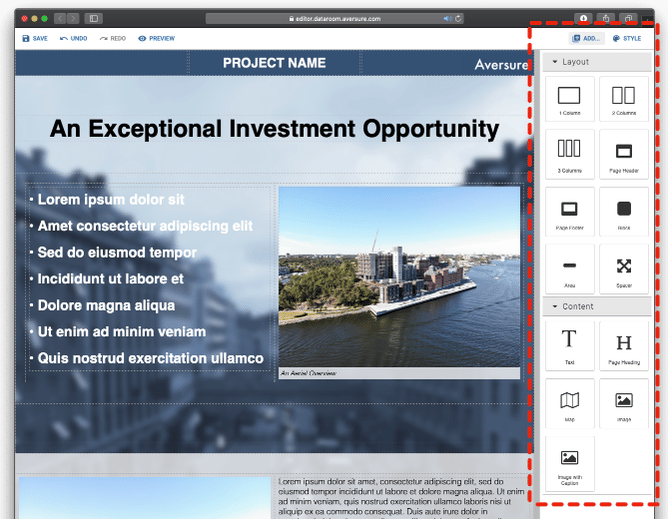Click the lower Lorem ipsum paragraph
This screenshot has width=668, height=519.
[x=401, y=497]
